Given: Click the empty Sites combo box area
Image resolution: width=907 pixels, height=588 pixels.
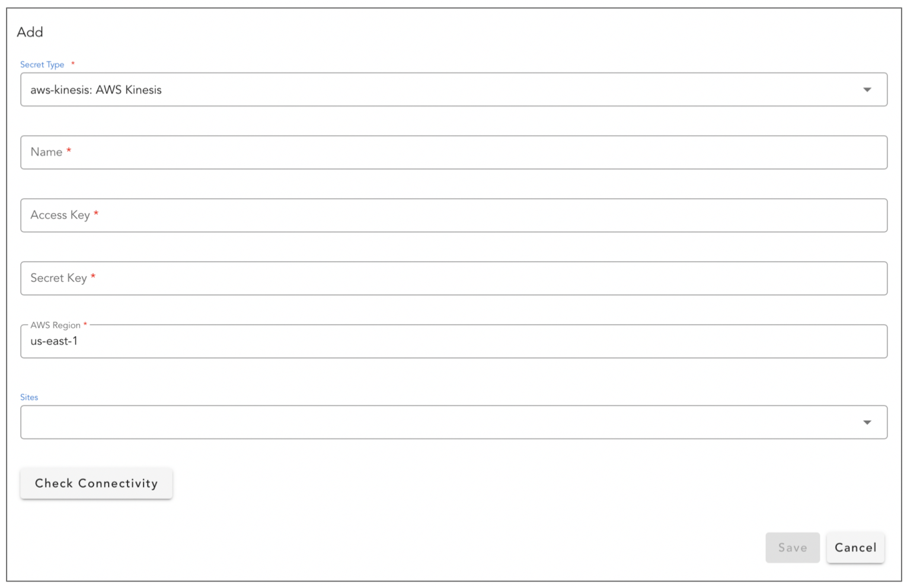Looking at the screenshot, I should tap(356, 422).
